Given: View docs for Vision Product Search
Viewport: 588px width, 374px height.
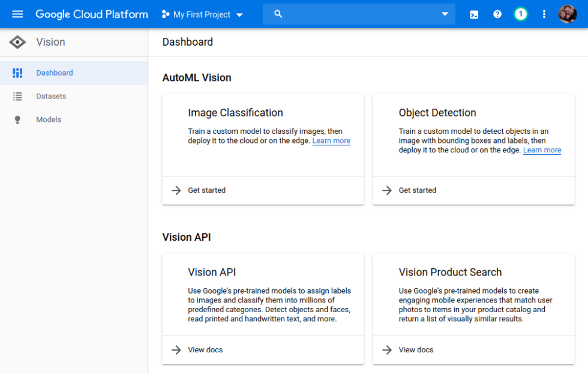Looking at the screenshot, I should point(416,350).
